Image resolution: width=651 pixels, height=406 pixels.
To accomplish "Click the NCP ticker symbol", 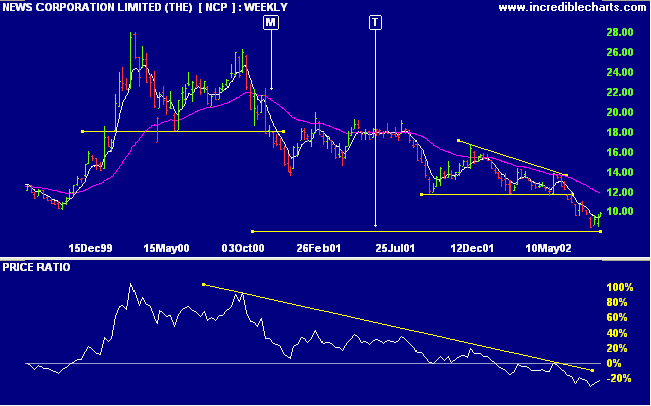I will 215,7.
